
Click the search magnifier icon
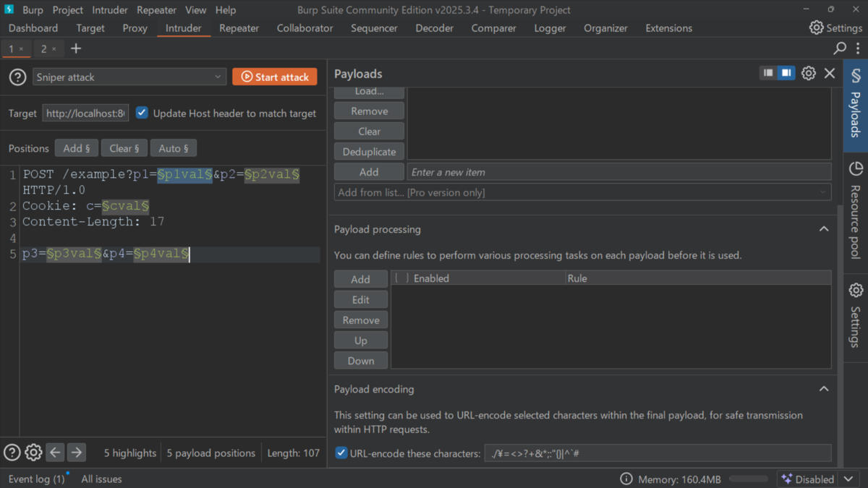click(x=839, y=48)
